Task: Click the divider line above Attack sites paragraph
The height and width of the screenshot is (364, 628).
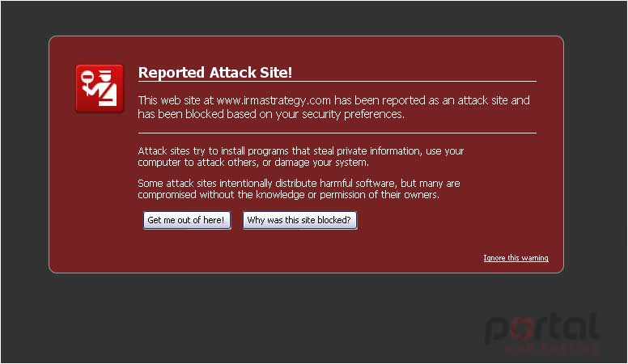Action: [x=337, y=133]
